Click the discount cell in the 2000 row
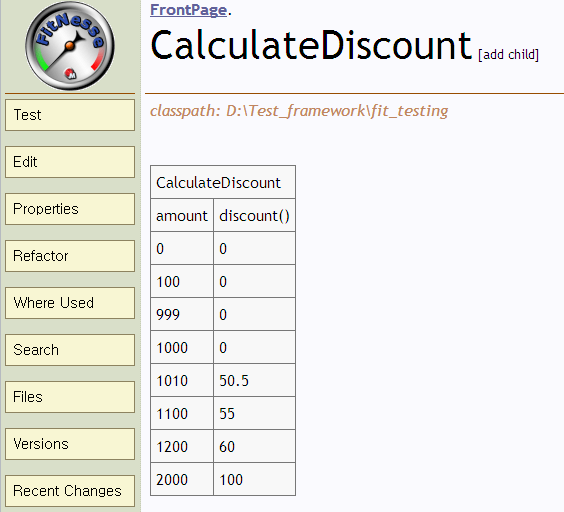 coord(255,479)
